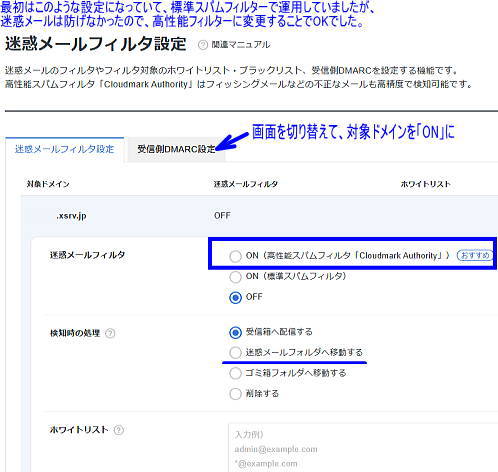Click the 迷惑メールフィルタ設定 page heading
Viewport: 498px width, 472px height.
click(x=96, y=44)
